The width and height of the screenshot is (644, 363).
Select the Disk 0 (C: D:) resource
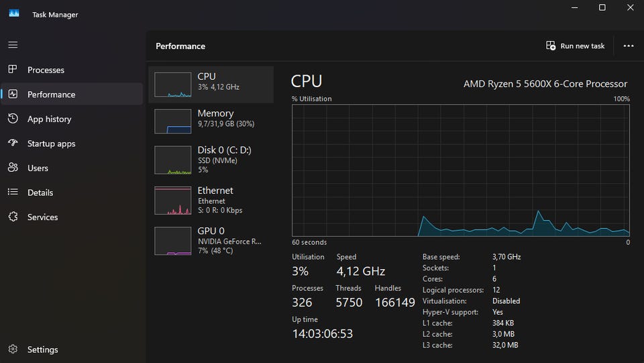pos(211,160)
